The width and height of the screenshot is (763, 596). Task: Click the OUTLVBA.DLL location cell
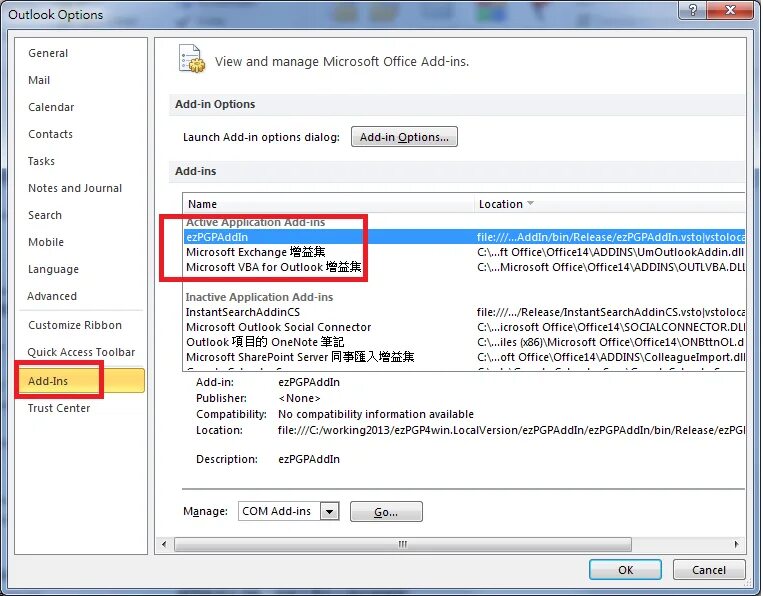(610, 267)
